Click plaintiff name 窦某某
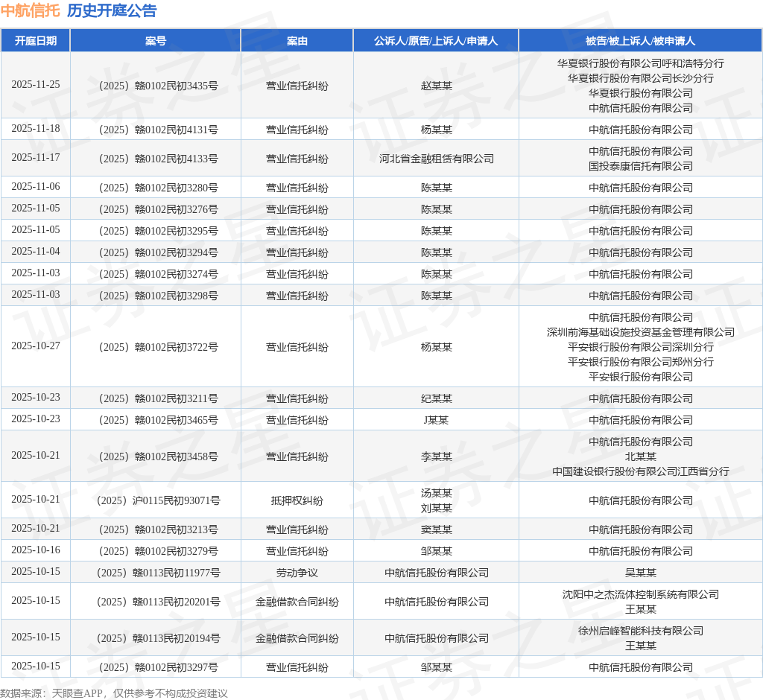Screen dimensions: 763x700 click(437, 529)
